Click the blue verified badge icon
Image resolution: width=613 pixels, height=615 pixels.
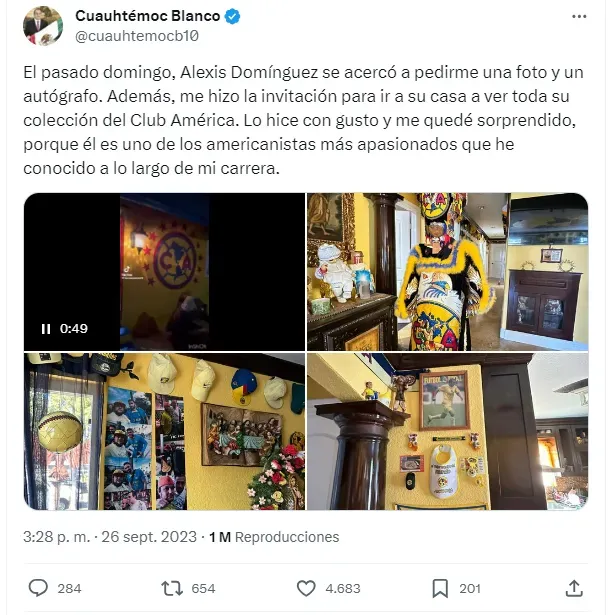(x=232, y=16)
